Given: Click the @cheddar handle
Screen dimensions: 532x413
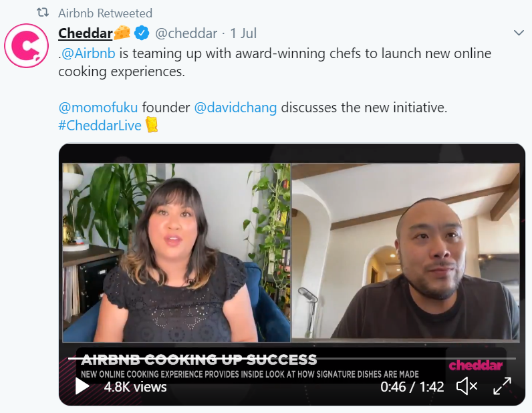Looking at the screenshot, I should (186, 33).
